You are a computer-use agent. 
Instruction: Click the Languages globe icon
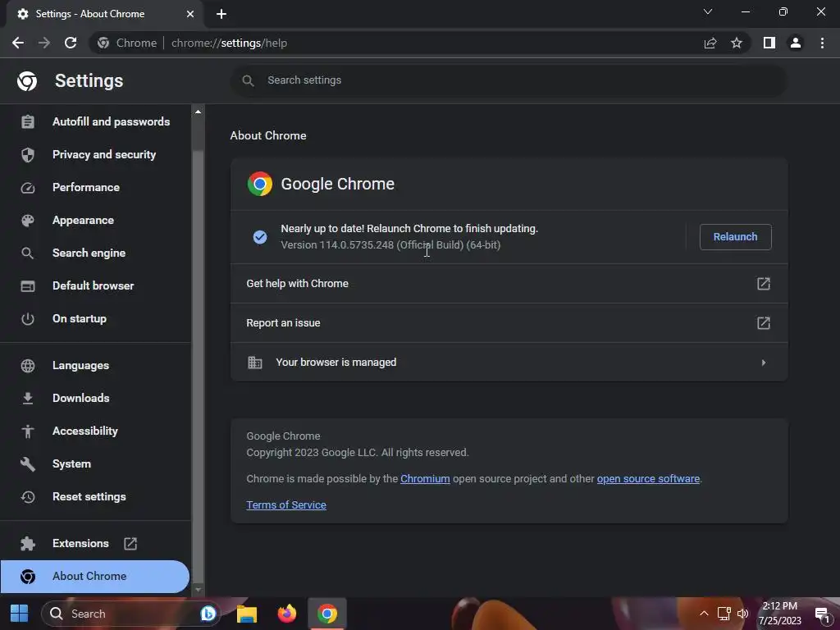click(x=28, y=365)
